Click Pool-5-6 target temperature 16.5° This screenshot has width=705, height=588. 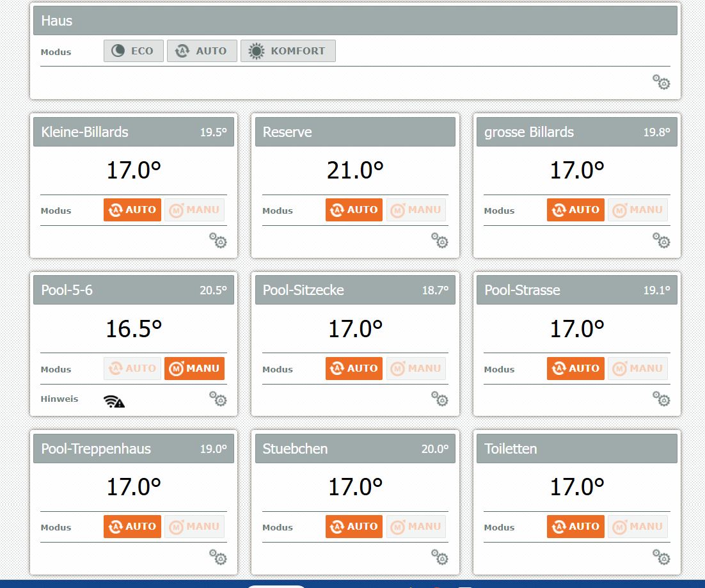134,329
